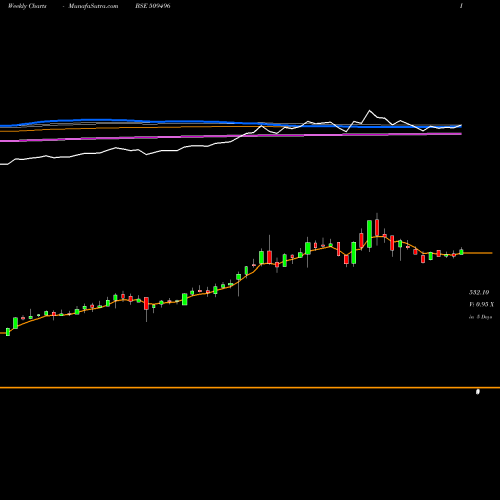Click the "Weekly Charts" title text
Screen dimensions: 500x500
click(27, 6)
